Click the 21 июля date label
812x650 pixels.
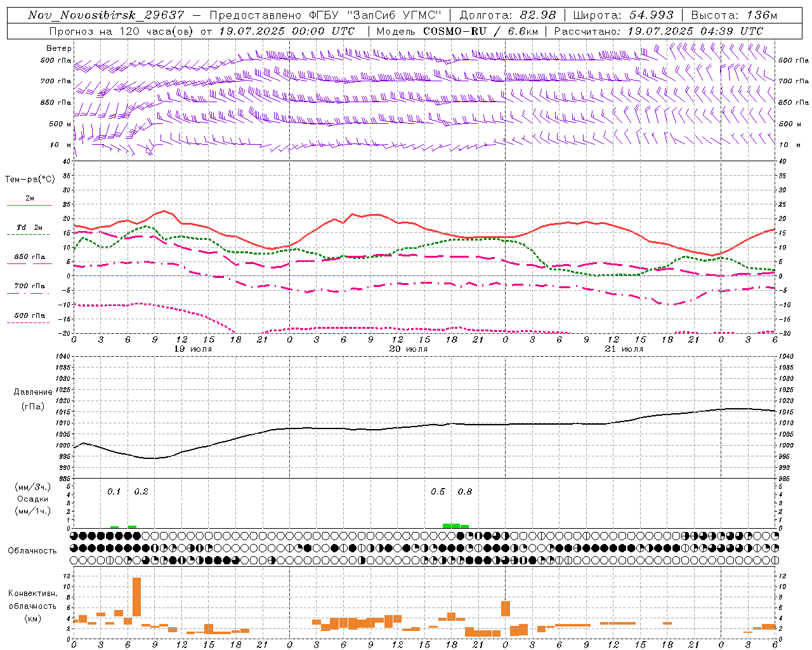[624, 349]
